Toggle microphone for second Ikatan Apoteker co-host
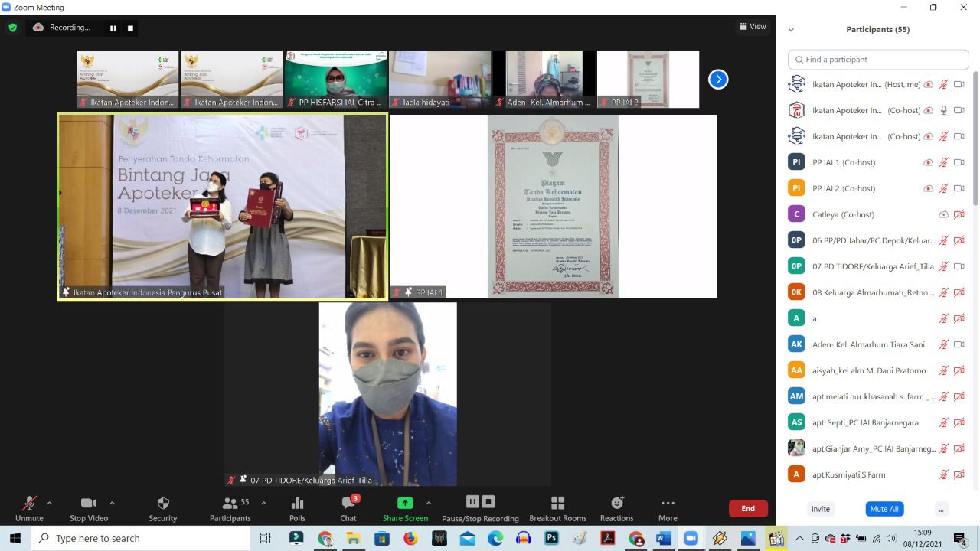This screenshot has width=980, height=551. pyautogui.click(x=944, y=137)
